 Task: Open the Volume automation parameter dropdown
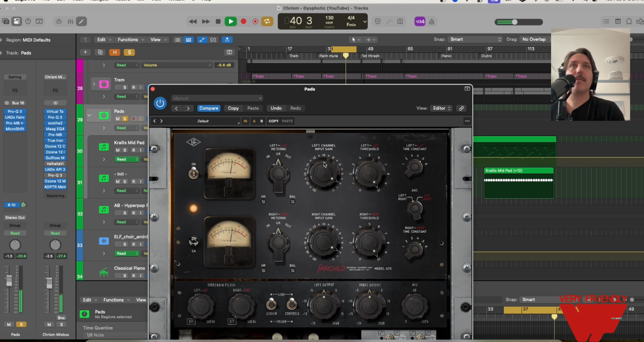click(177, 65)
